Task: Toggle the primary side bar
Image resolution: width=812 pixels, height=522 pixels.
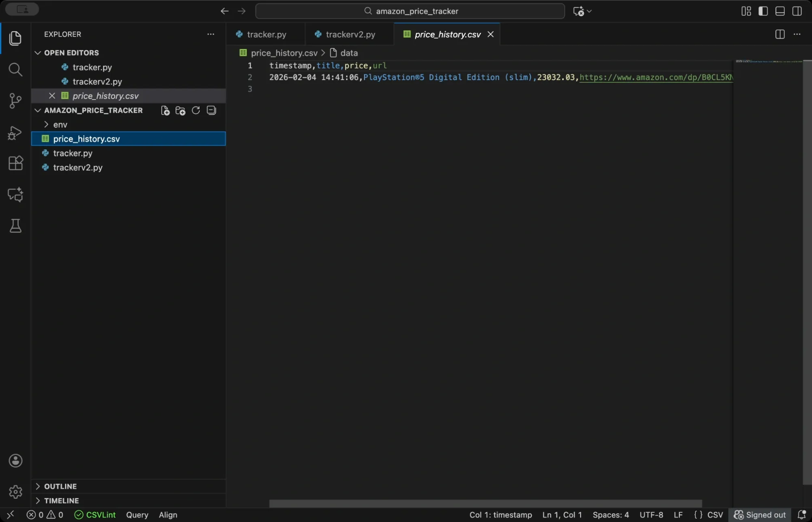Action: 763,11
